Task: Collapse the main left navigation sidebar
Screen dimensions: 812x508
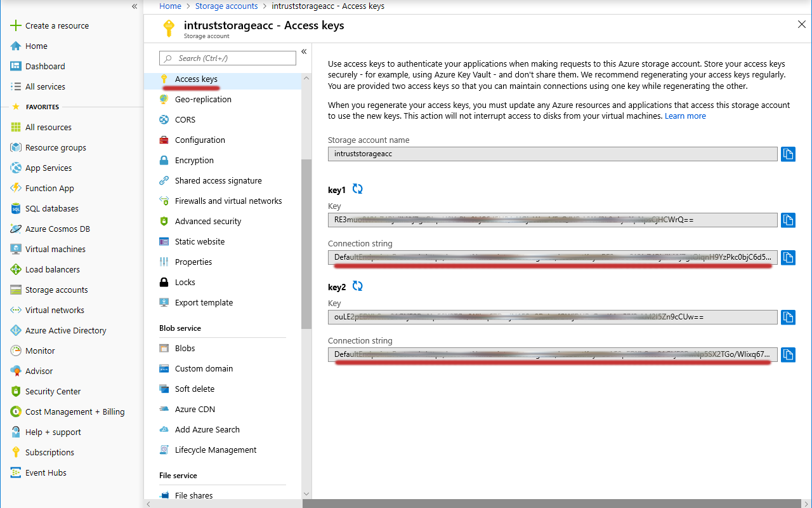Action: [x=134, y=6]
